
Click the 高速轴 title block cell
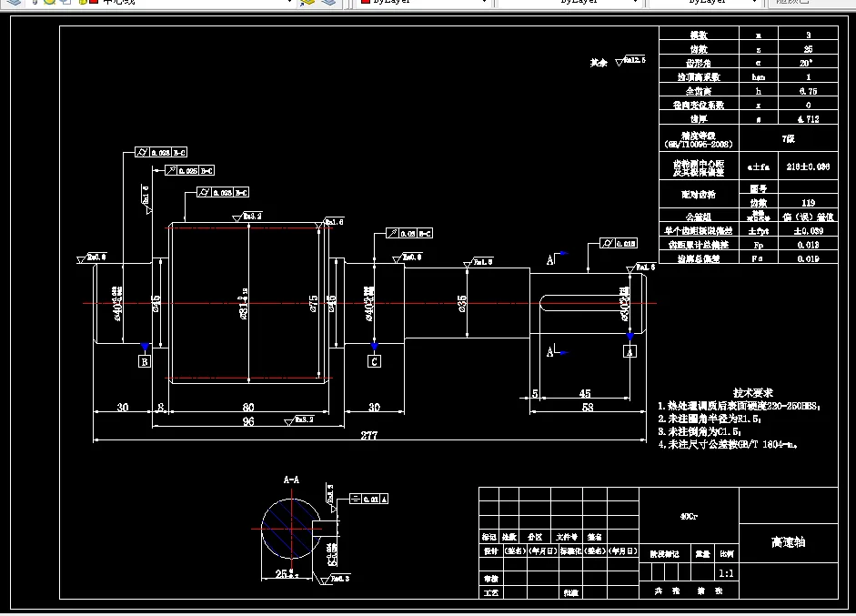789,542
